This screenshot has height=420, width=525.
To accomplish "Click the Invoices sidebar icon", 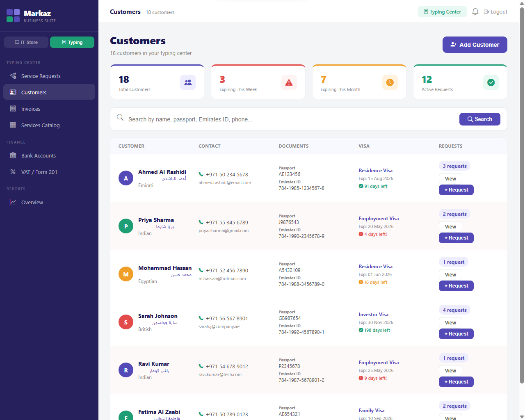I will 13,109.
